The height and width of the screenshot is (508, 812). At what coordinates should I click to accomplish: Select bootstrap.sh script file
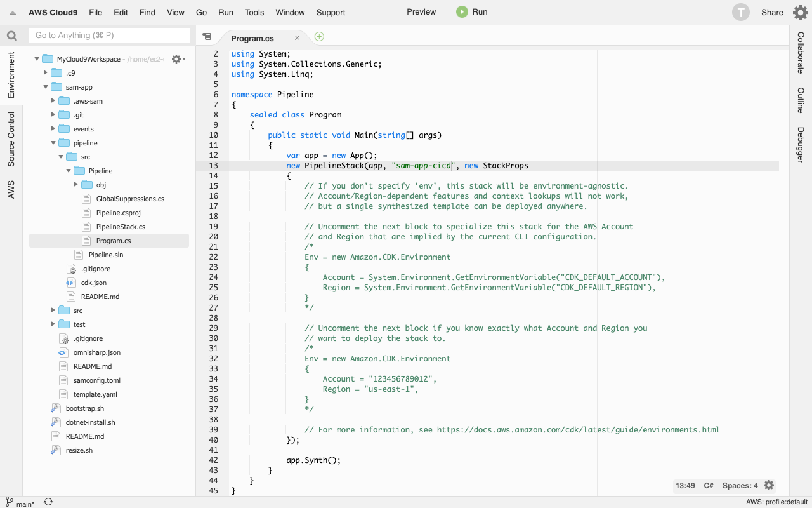[x=84, y=408]
